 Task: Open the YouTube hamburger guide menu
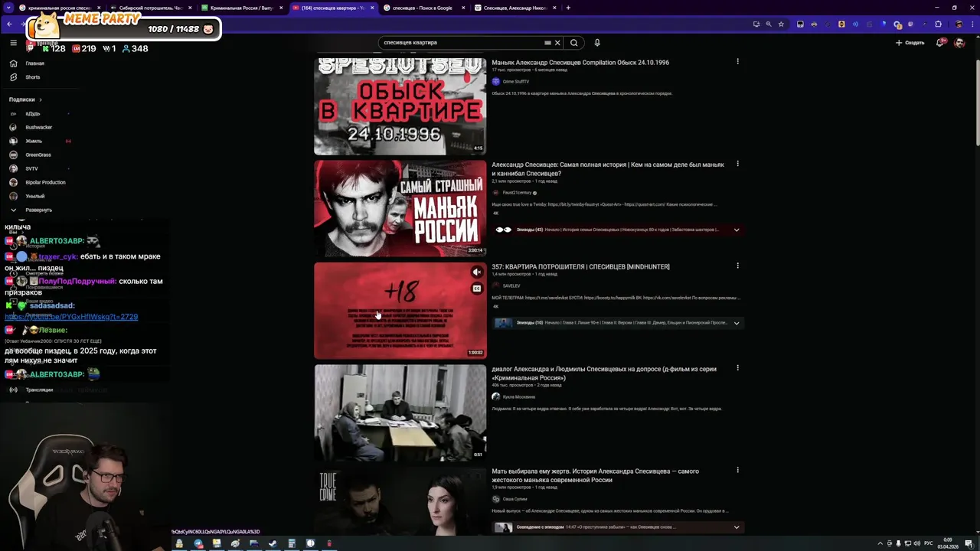click(13, 43)
